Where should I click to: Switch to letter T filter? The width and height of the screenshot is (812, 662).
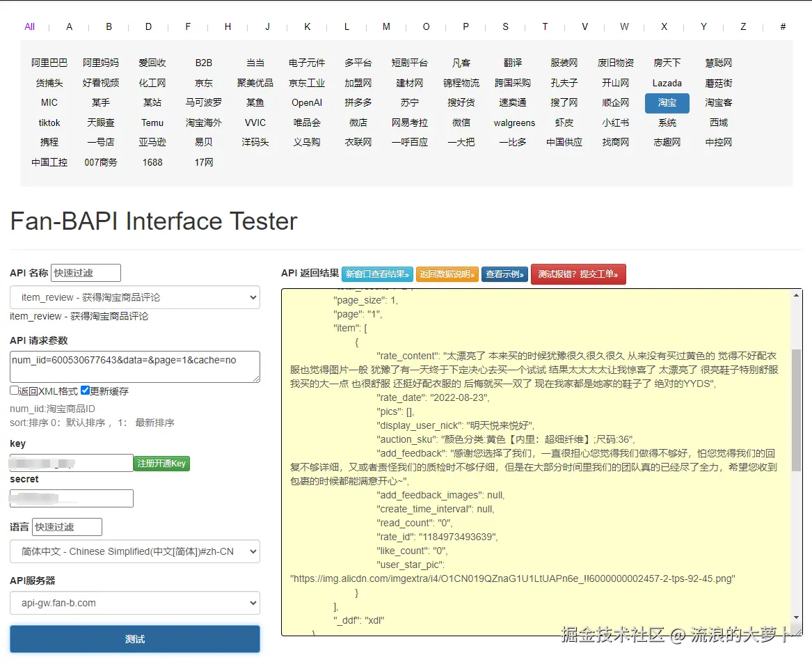point(545,26)
